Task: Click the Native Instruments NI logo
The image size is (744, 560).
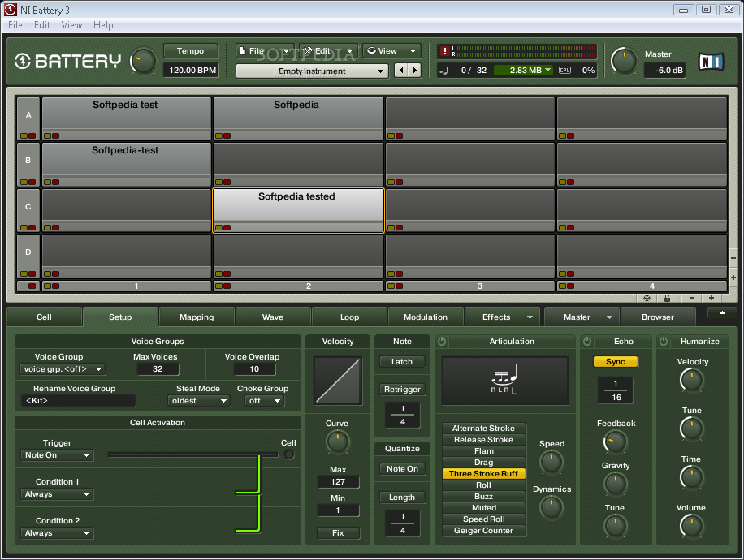Action: tap(712, 62)
